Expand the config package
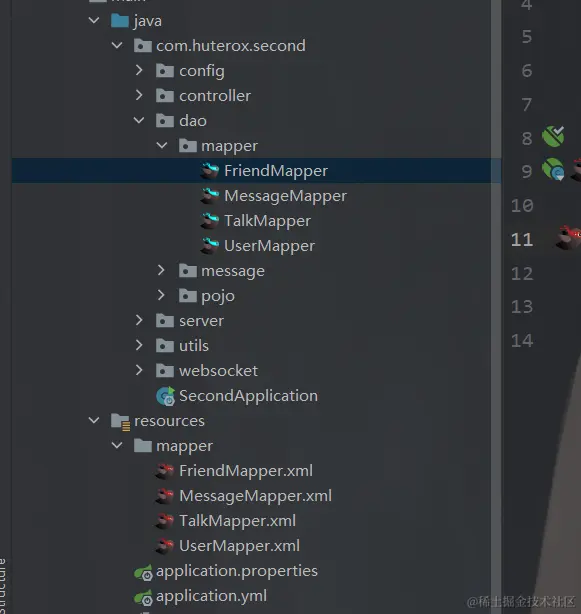The height and width of the screenshot is (614, 581). [x=139, y=70]
